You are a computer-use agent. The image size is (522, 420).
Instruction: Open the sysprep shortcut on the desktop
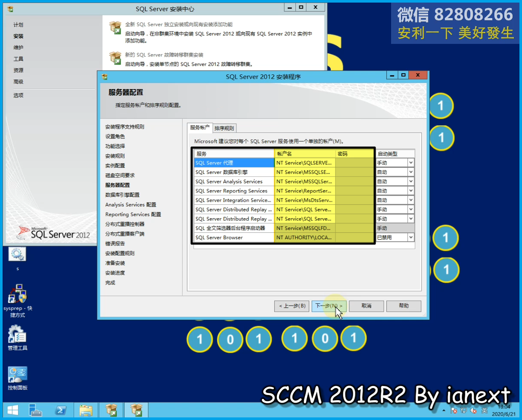[18, 301]
